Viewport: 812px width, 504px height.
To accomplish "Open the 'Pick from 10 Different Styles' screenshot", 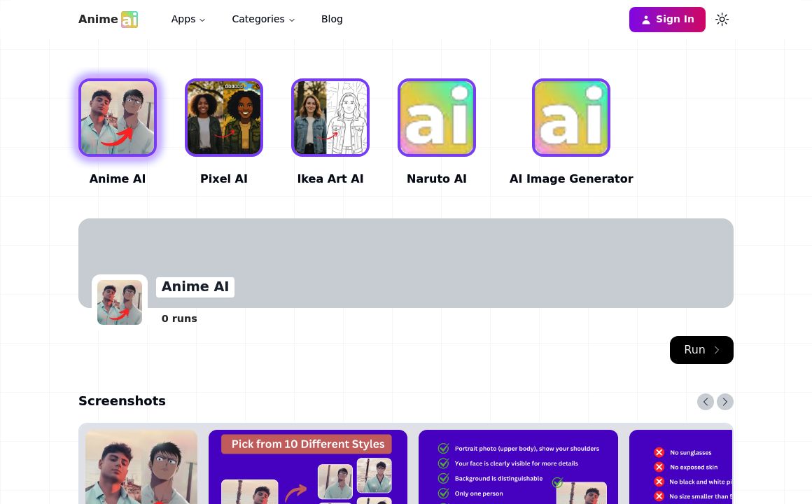I will click(x=308, y=467).
